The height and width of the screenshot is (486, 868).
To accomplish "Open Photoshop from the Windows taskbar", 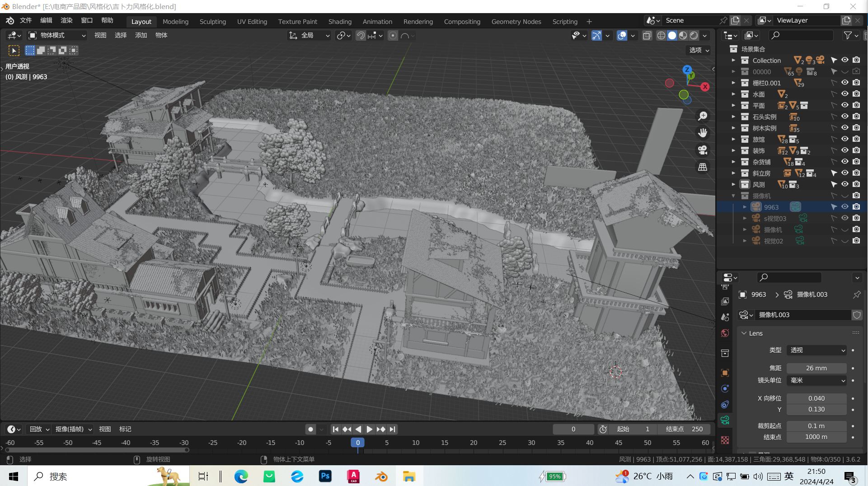I will 325,476.
